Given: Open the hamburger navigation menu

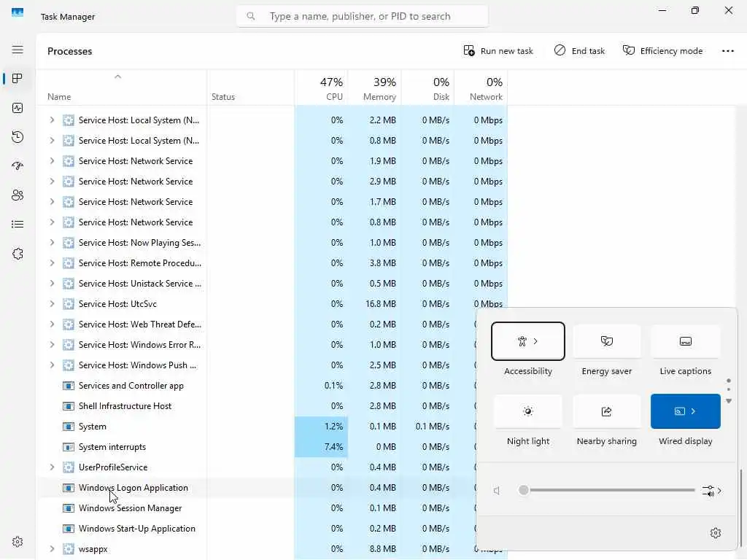Looking at the screenshot, I should (18, 50).
